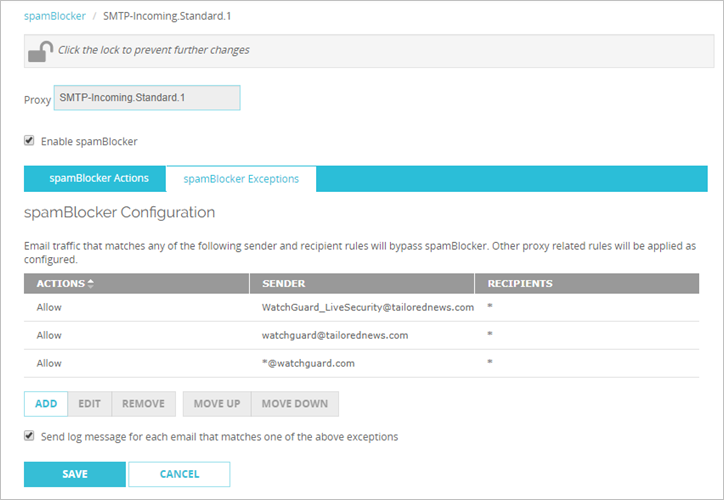Click the lock icon to prevent changes
The image size is (724, 500).
point(39,51)
